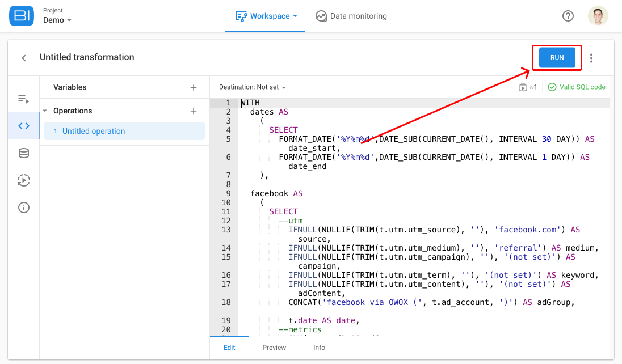622x364 pixels.
Task: Click the Untitled transformation title
Action: point(87,57)
